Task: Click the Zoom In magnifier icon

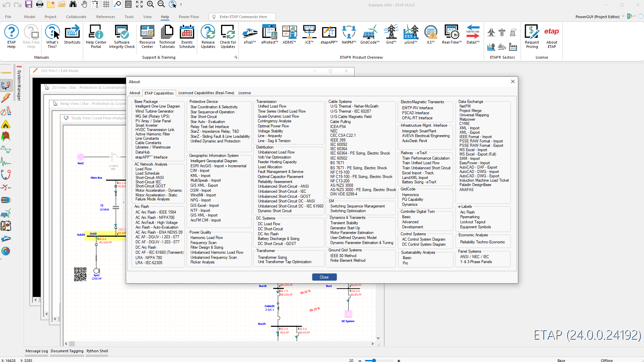Action: (151, 4)
